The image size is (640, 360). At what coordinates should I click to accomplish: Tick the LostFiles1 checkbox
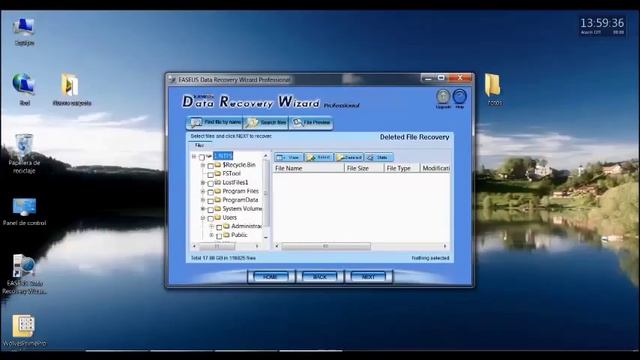coord(211,183)
